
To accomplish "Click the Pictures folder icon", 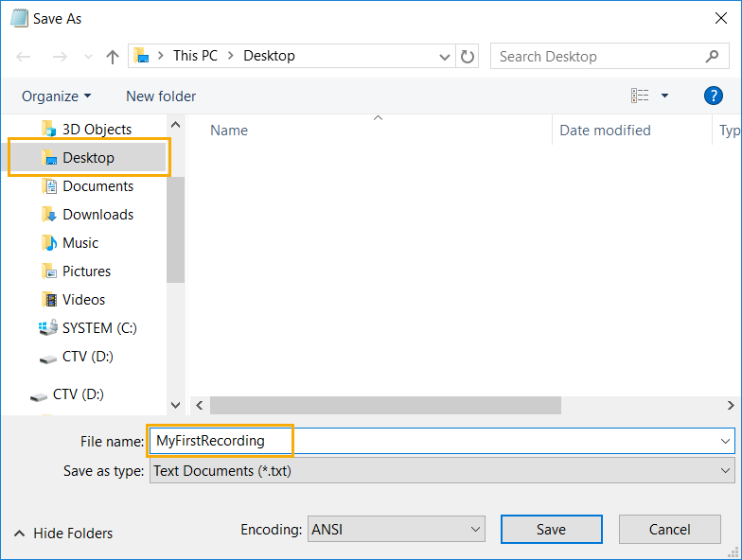I will [x=49, y=271].
